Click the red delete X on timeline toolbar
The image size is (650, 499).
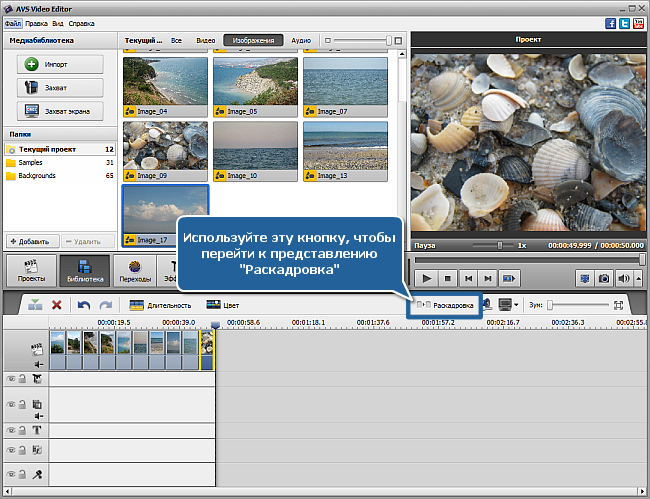[x=57, y=304]
